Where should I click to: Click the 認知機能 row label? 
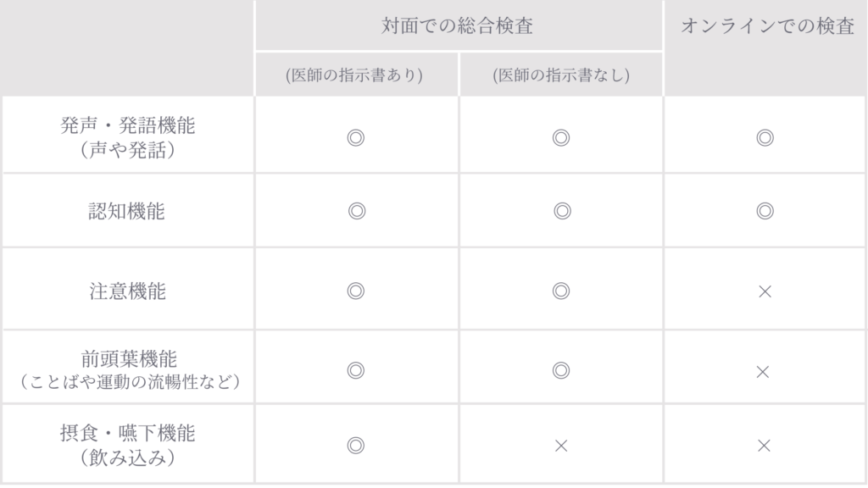coord(127,211)
